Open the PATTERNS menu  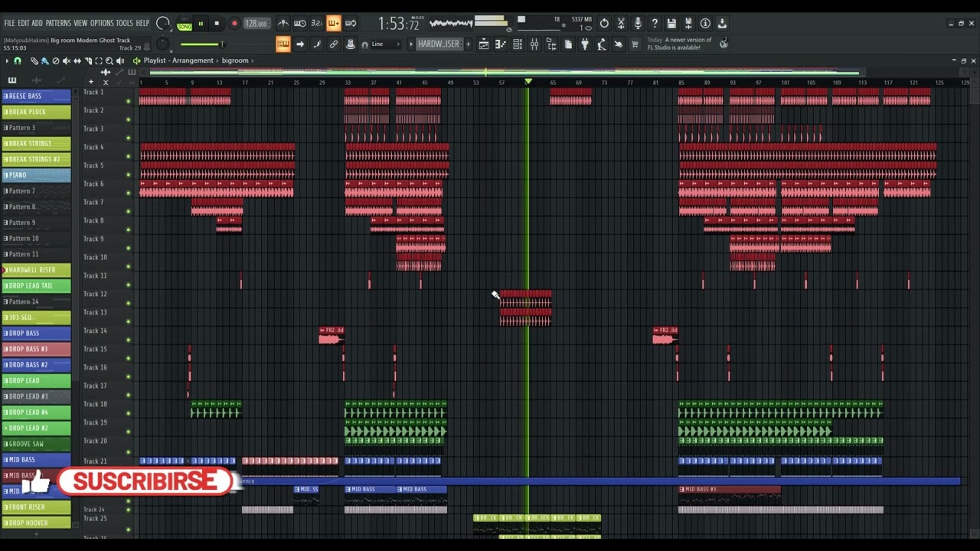(x=58, y=24)
